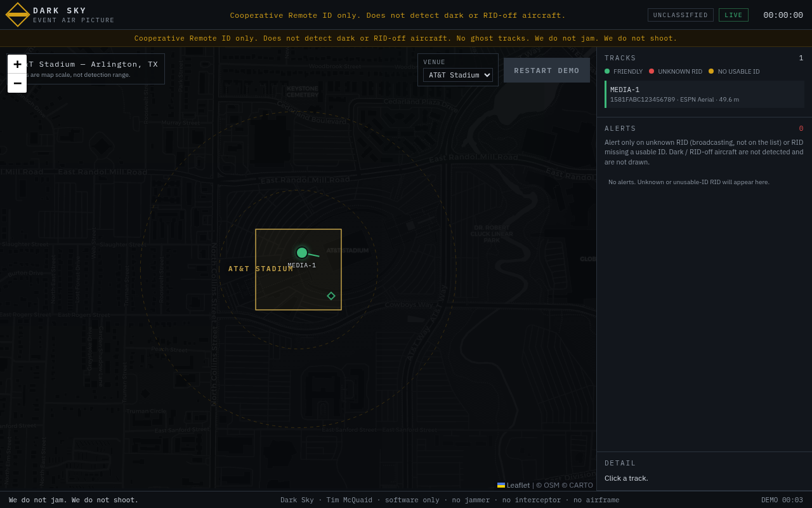This screenshot has width=812, height=508.
Task: Select the MEDIA-1 track in Tracks list
Action: pyautogui.click(x=704, y=94)
